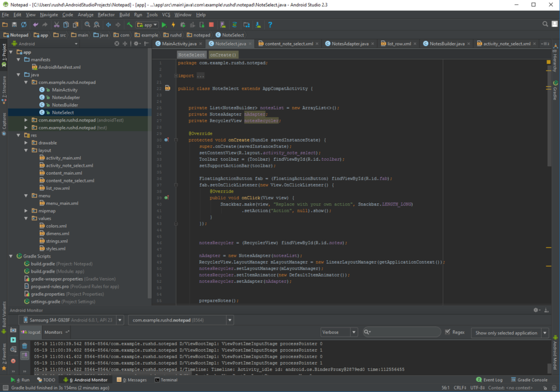The image size is (560, 392).
Task: Switch to the NotesAdapter.java editor tab
Action: pos(349,44)
